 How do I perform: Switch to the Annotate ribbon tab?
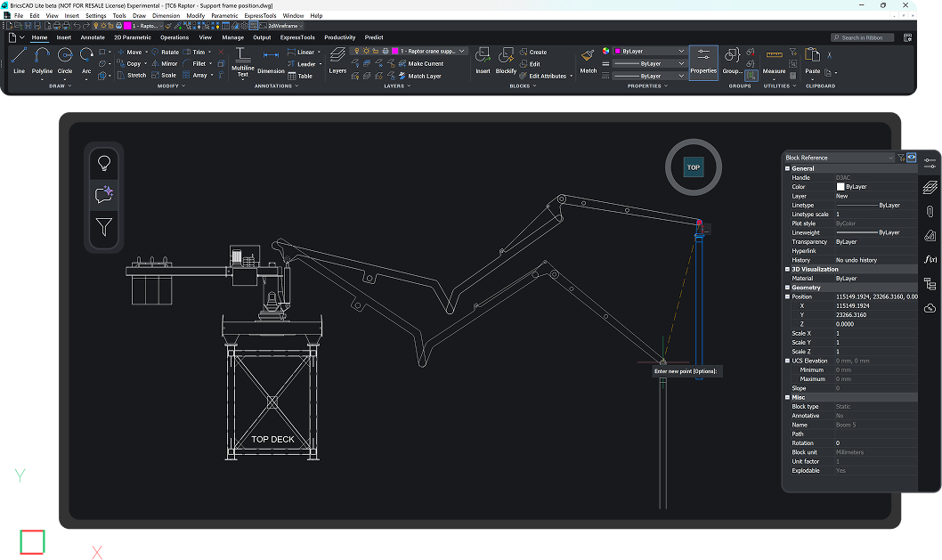[x=93, y=37]
